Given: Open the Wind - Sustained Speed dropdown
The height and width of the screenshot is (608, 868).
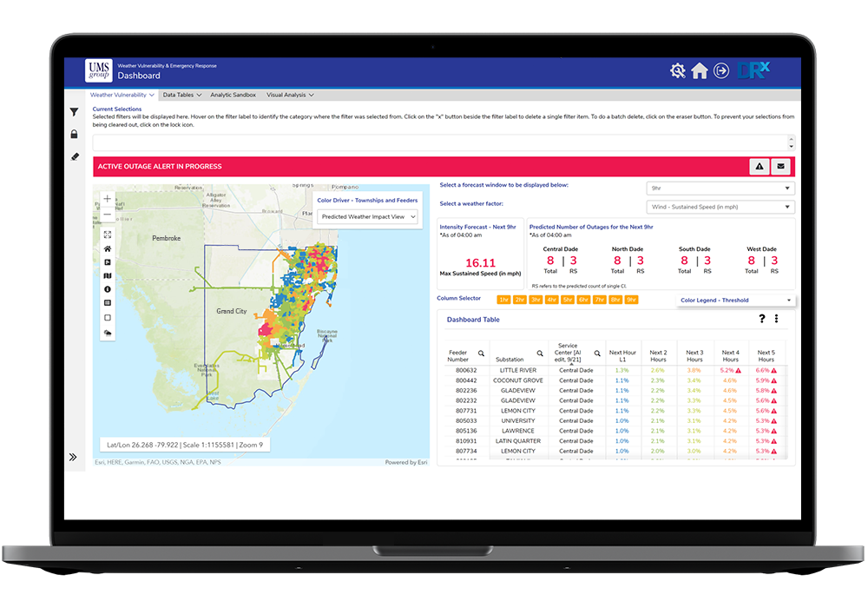Looking at the screenshot, I should coord(720,207).
